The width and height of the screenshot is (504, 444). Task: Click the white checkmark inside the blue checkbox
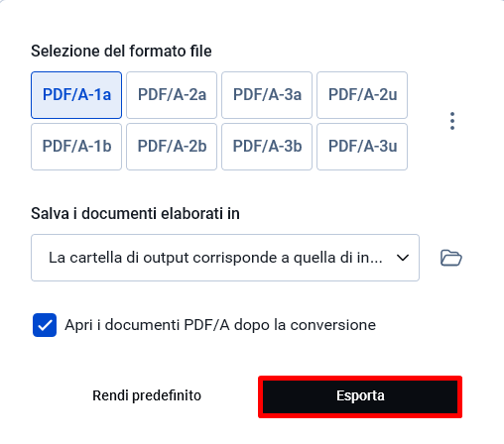pyautogui.click(x=45, y=326)
